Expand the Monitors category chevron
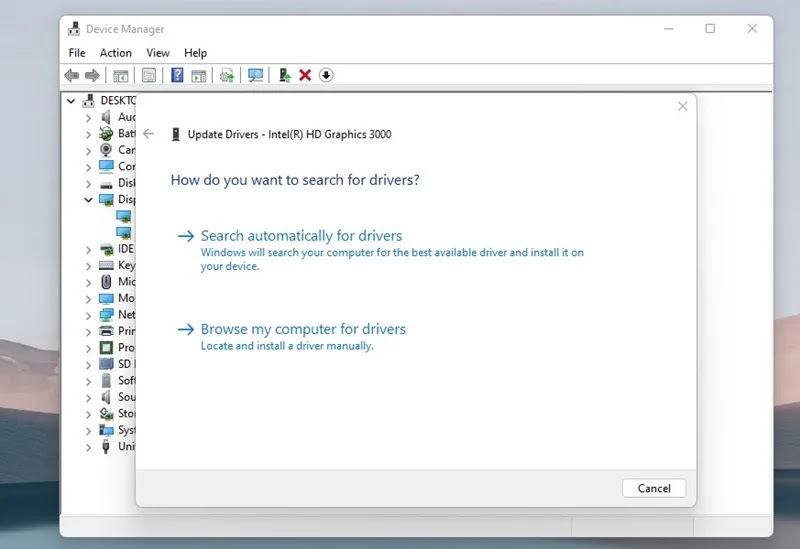This screenshot has width=800, height=549. point(88,299)
